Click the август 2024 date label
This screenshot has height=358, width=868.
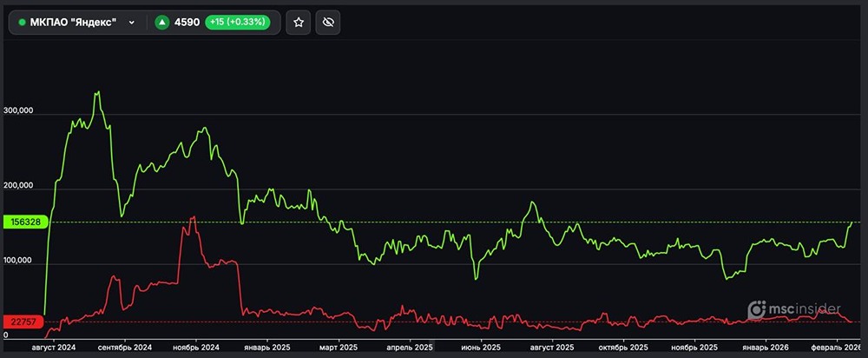click(54, 347)
